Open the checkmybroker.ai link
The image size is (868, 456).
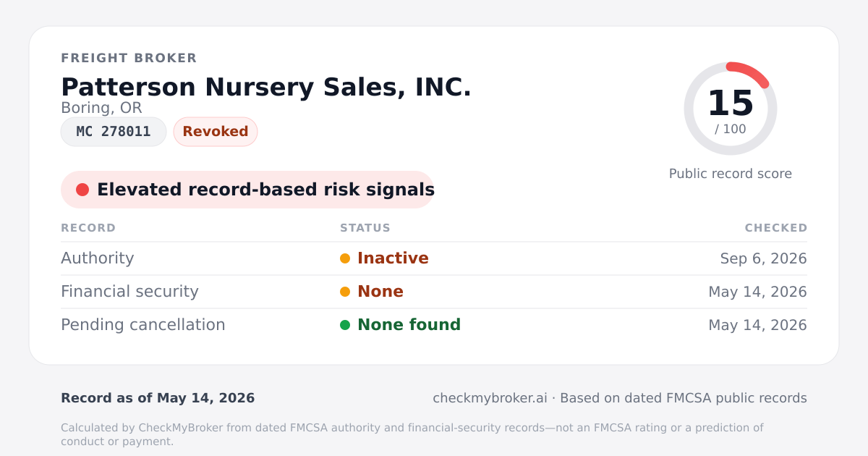click(x=490, y=398)
